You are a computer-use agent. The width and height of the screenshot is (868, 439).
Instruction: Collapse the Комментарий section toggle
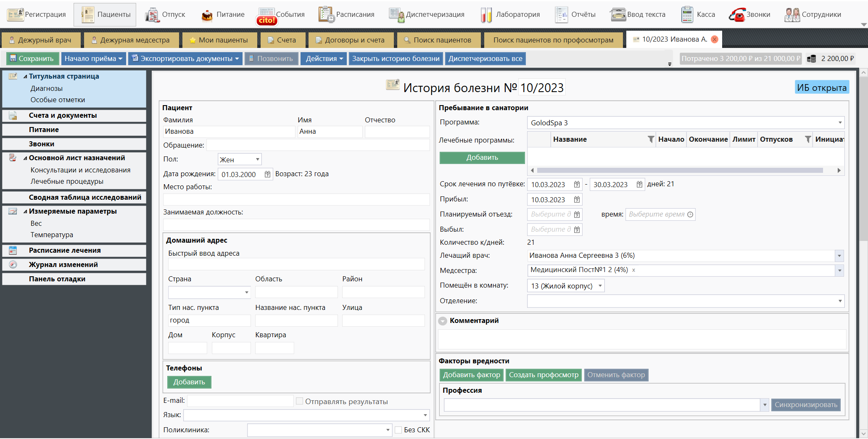(443, 321)
